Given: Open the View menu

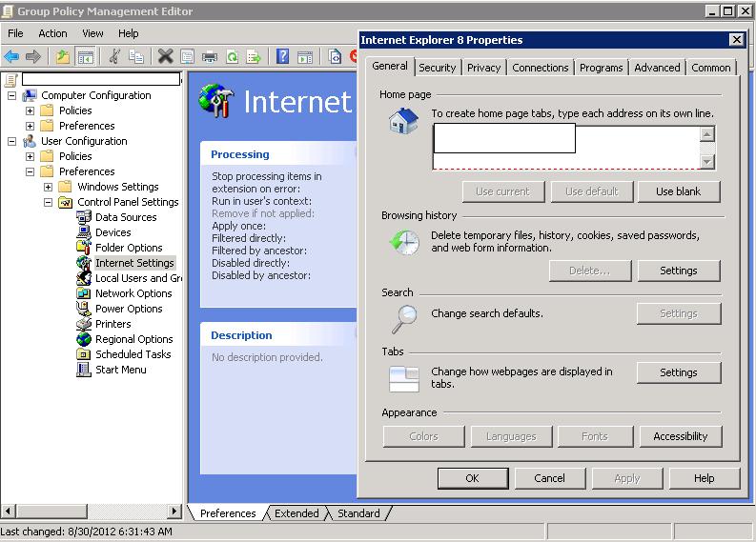Looking at the screenshot, I should pyautogui.click(x=92, y=33).
